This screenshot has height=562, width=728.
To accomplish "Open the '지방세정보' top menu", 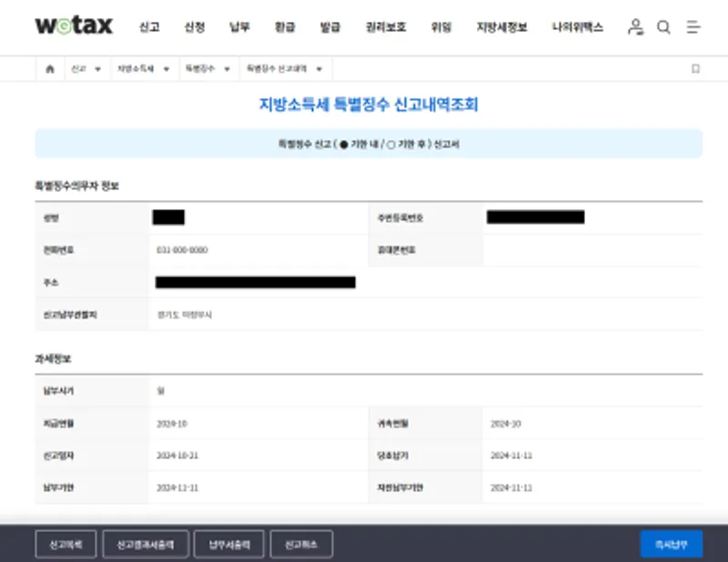I will 501,27.
